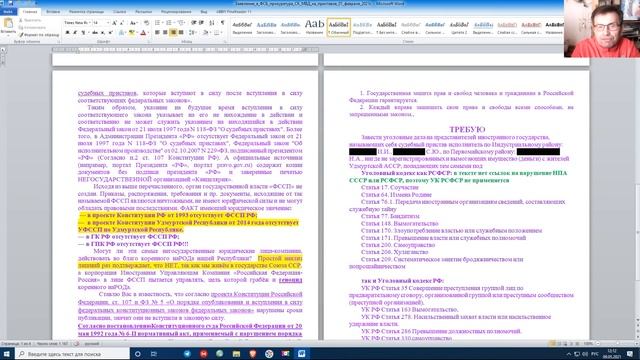Toggle Superscript formatting button

pyautogui.click(x=110, y=32)
